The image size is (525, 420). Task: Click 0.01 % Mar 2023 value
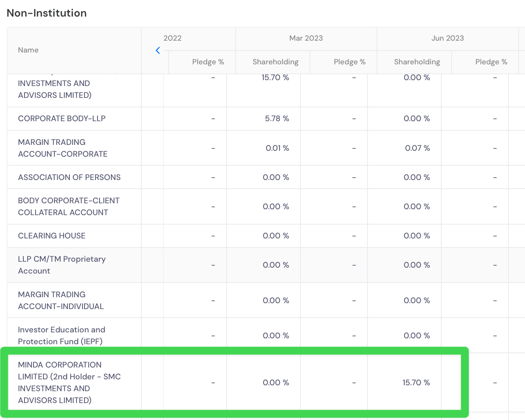(277, 148)
